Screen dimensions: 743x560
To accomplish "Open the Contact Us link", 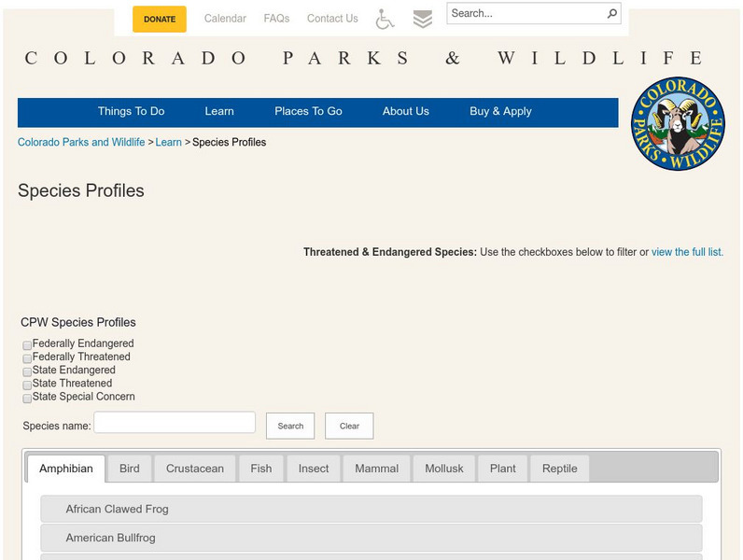I will click(x=332, y=19).
